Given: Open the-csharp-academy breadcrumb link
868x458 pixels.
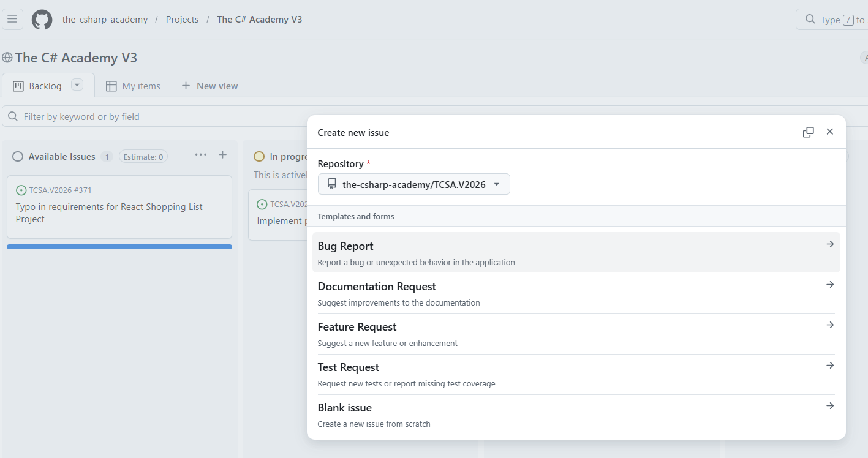Looking at the screenshot, I should [x=105, y=20].
